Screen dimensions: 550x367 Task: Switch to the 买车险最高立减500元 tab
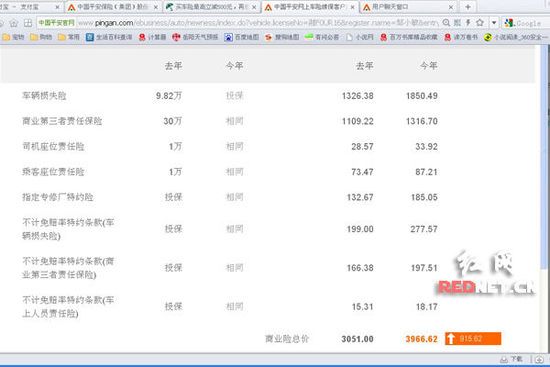[x=212, y=7]
